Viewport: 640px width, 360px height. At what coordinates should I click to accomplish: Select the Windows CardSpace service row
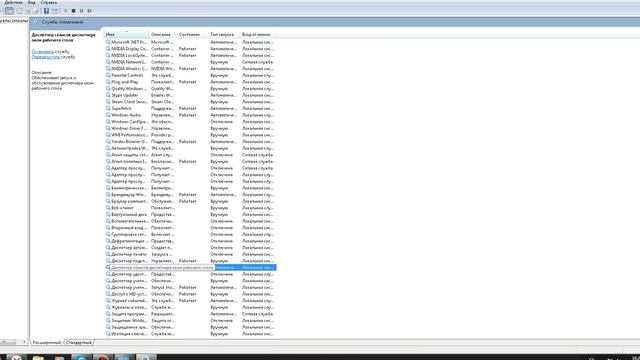tap(190, 122)
